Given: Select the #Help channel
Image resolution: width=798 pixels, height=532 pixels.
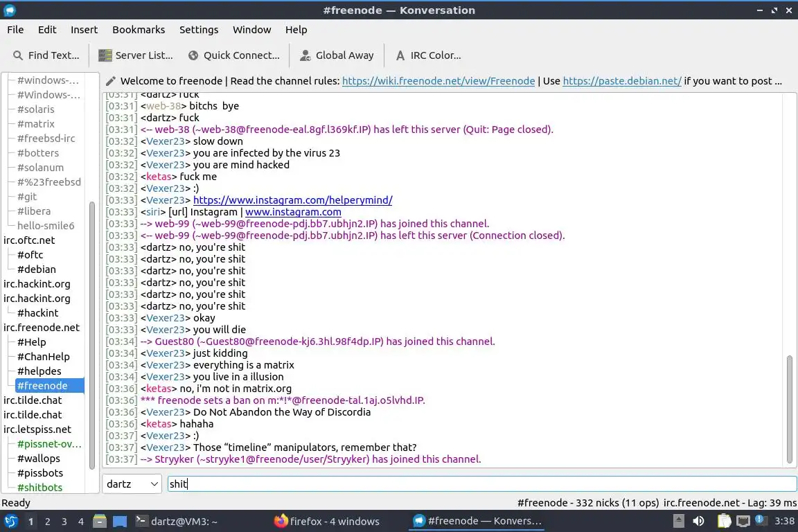Looking at the screenshot, I should pyautogui.click(x=32, y=342).
